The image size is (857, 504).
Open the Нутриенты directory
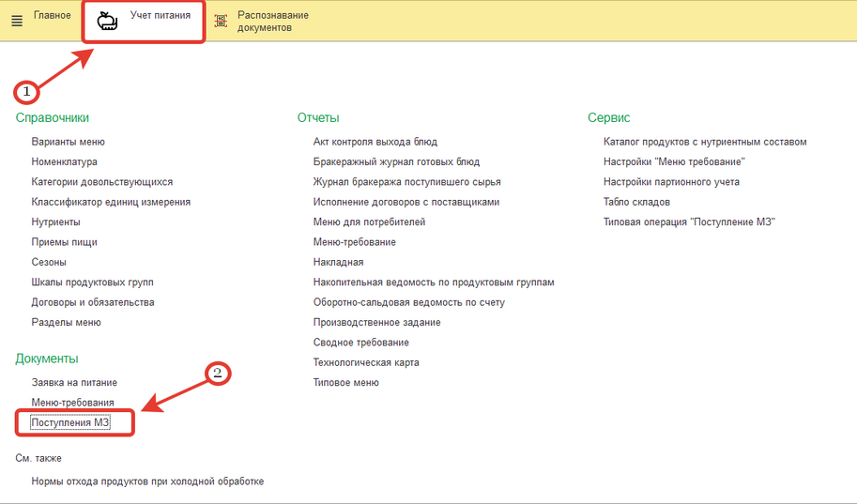coord(55,221)
